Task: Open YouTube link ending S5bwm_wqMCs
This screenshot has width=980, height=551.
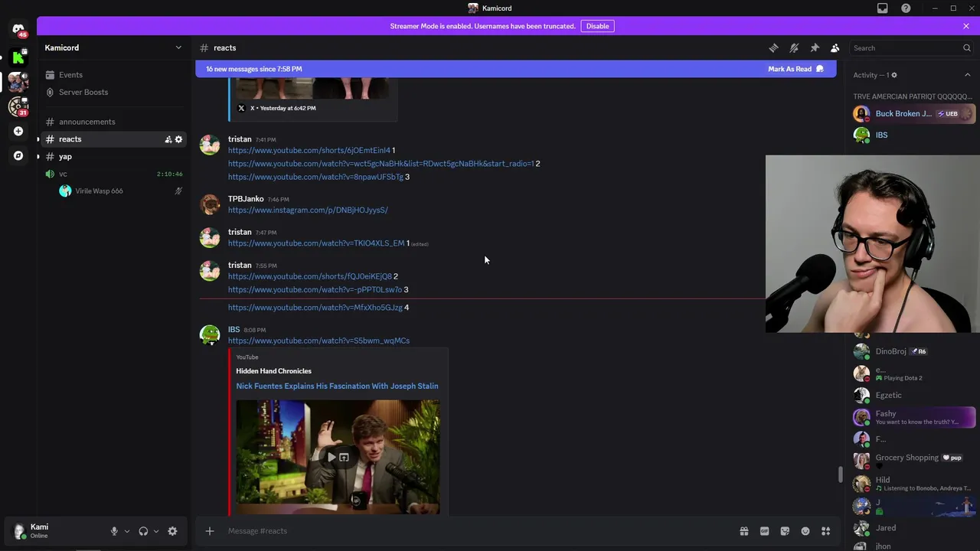Action: coord(318,341)
